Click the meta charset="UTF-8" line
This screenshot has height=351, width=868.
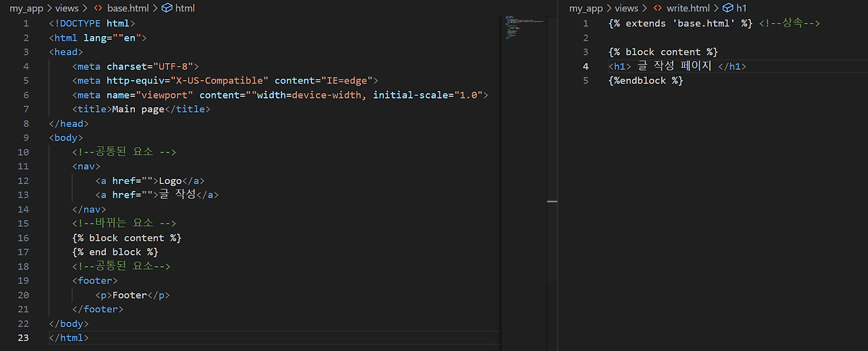click(x=136, y=66)
